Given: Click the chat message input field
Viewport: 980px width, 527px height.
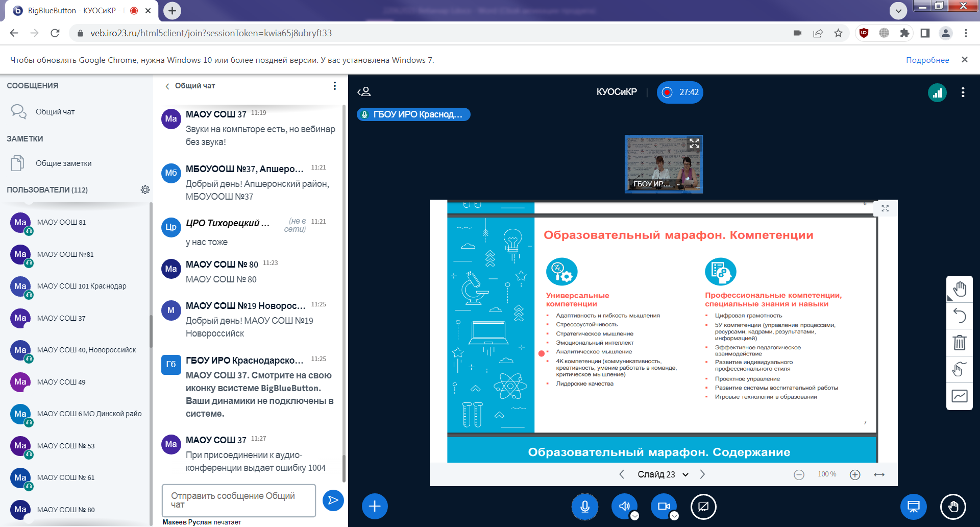Looking at the screenshot, I should click(238, 500).
